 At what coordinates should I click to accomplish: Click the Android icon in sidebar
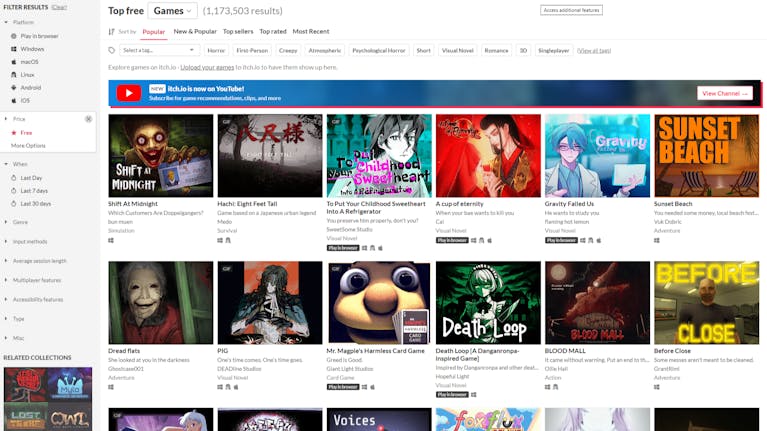click(x=14, y=88)
